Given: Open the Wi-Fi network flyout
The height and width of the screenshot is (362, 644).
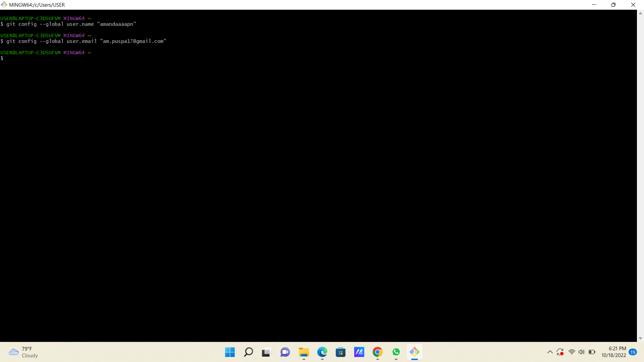Looking at the screenshot, I should coord(572,352).
